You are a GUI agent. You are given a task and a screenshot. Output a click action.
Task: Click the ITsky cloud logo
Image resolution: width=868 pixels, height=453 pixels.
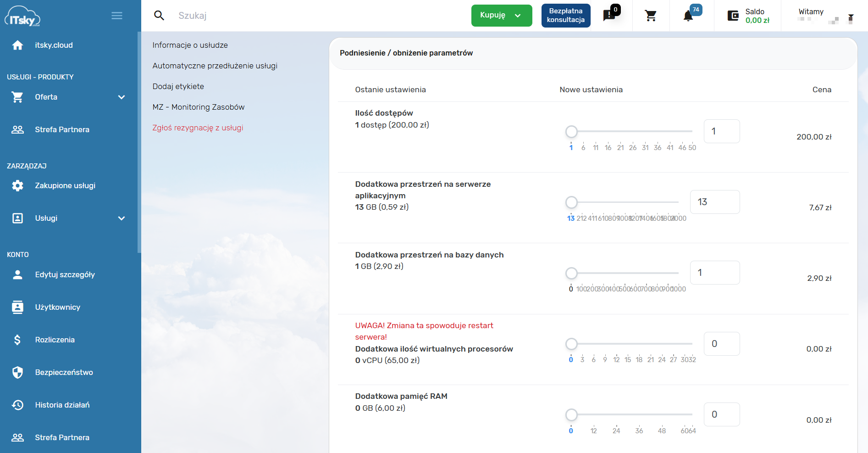[x=22, y=16]
